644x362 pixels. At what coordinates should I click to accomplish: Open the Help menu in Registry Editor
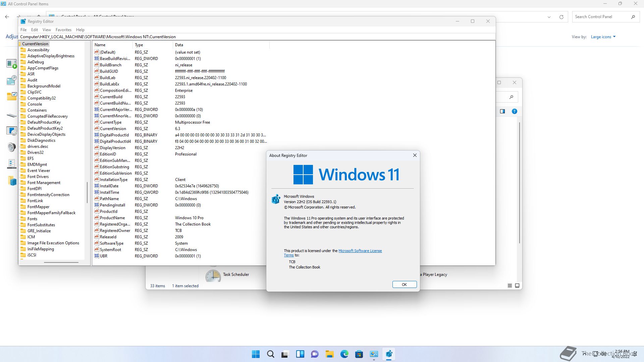pyautogui.click(x=80, y=30)
